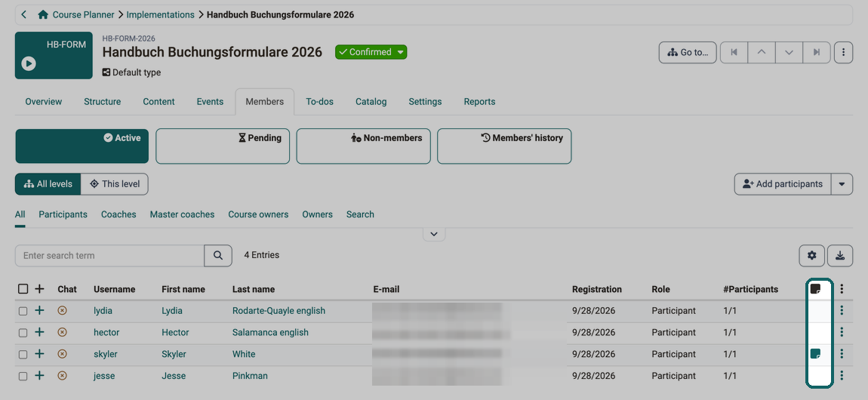Tick the checkbox for skyler

click(x=23, y=354)
